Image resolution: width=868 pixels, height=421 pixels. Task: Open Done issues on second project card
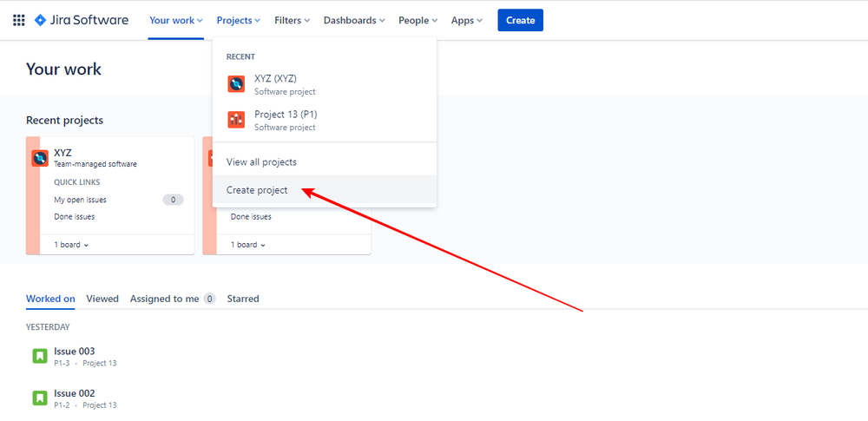(x=251, y=217)
